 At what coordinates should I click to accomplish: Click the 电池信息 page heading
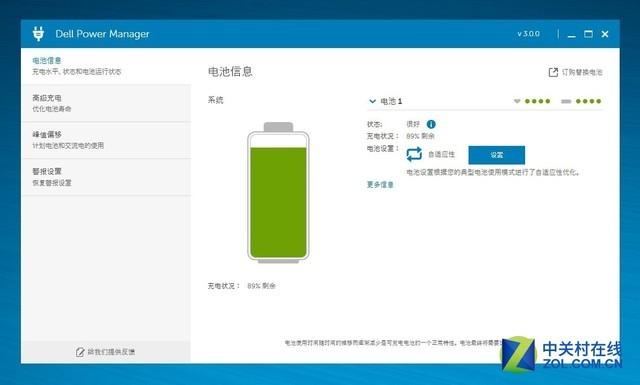230,72
